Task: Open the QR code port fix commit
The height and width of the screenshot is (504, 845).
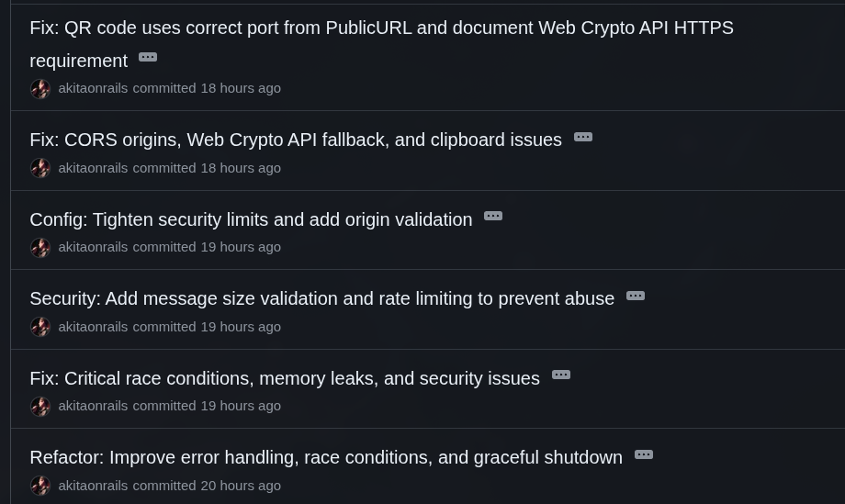Action: pyautogui.click(x=381, y=28)
